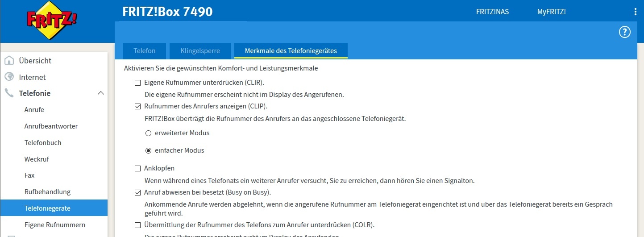Open the three-dot options menu
This screenshot has height=237, width=644.
coord(636,12)
